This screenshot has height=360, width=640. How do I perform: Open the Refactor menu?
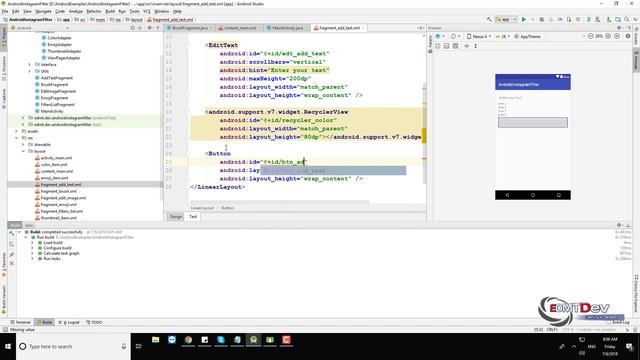[x=94, y=11]
